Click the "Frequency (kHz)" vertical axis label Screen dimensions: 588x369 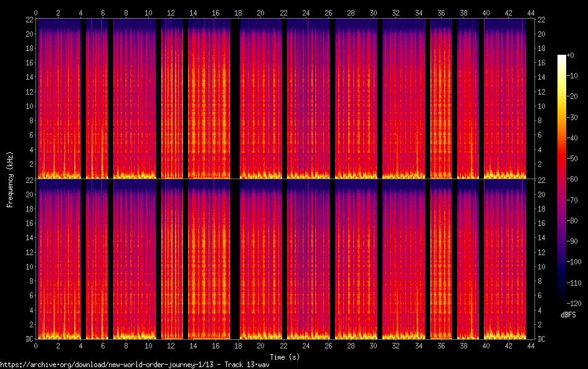(x=9, y=179)
